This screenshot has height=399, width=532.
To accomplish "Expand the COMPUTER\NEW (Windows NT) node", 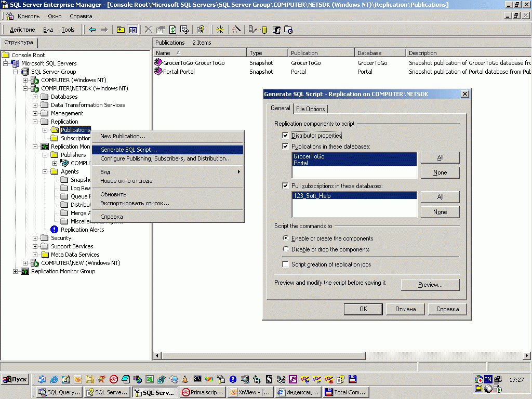I will [x=25, y=263].
